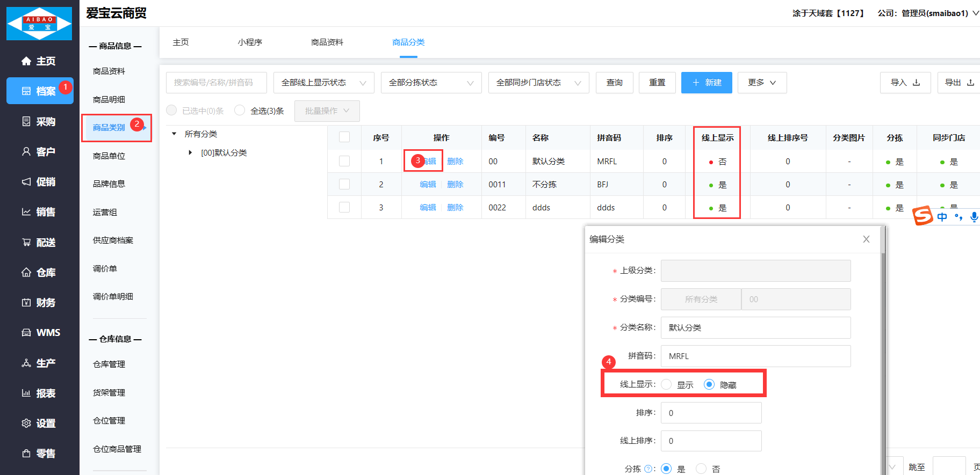Screen dimensions: 980x475
Task: Open the 报表 reports icon
Action: (26, 393)
